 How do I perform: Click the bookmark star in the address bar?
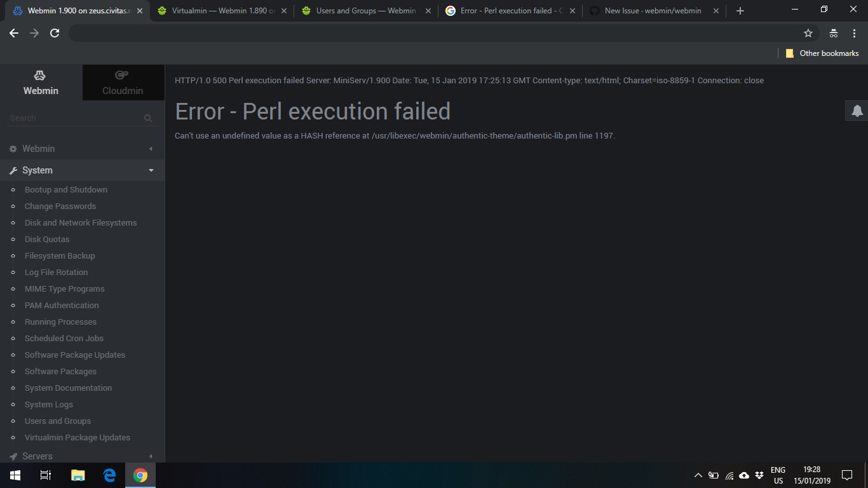808,33
